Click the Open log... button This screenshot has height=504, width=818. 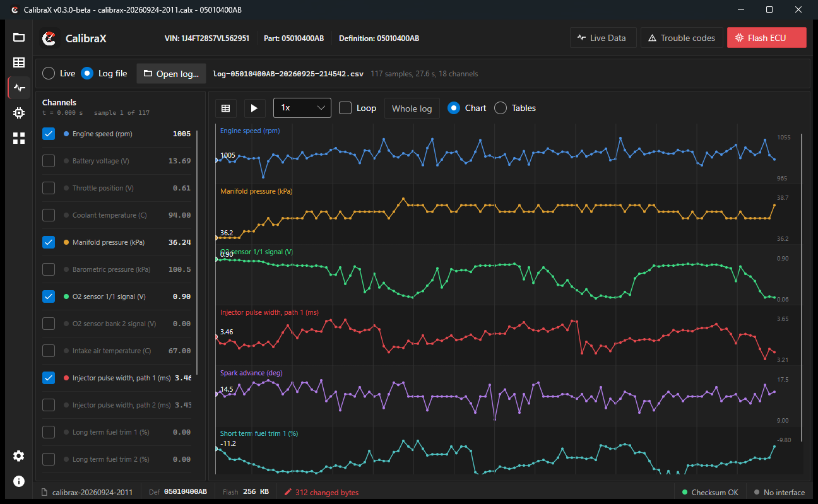click(x=172, y=73)
